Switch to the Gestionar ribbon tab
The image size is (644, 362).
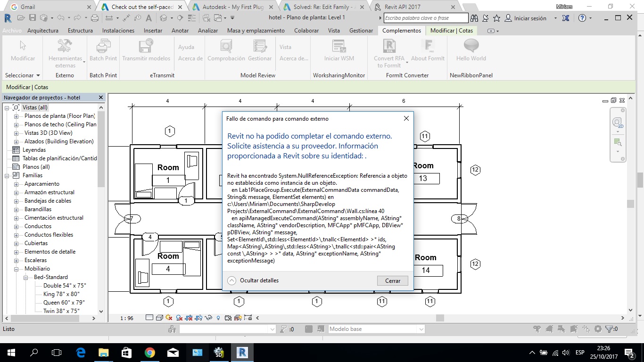click(361, 31)
